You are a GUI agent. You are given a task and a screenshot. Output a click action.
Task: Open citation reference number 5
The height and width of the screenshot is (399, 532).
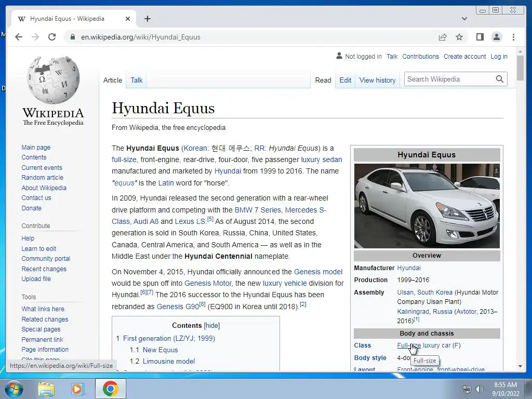[x=210, y=219]
